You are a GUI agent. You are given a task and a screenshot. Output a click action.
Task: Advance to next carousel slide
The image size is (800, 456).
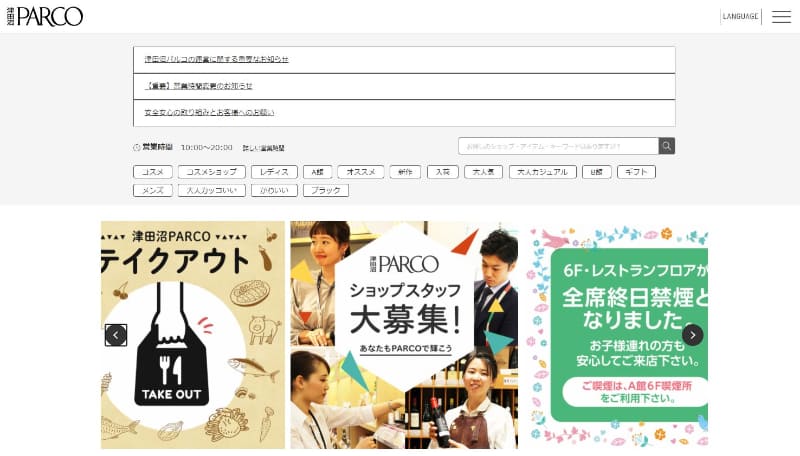[692, 335]
